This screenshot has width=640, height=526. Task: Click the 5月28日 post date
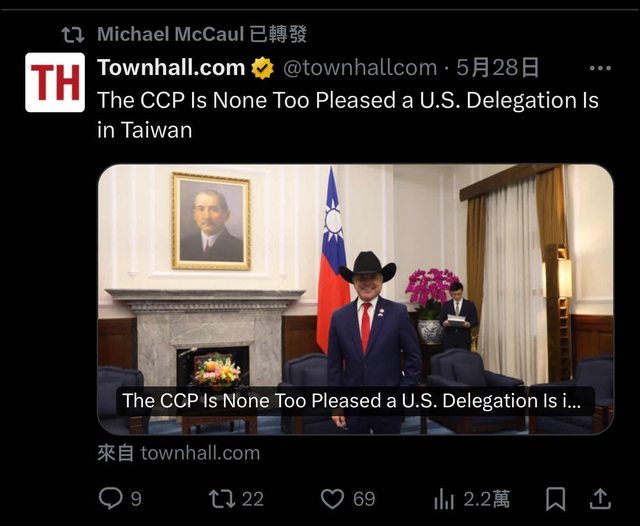coord(498,68)
